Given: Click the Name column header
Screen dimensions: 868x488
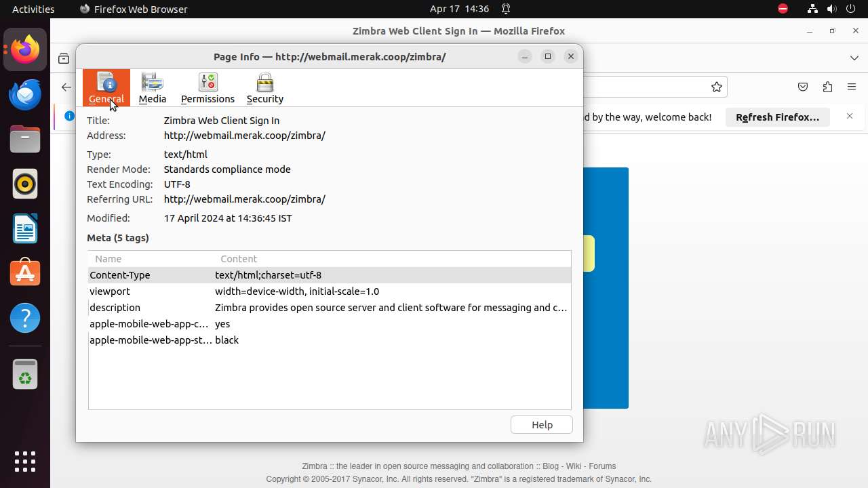Looking at the screenshot, I should (x=151, y=259).
